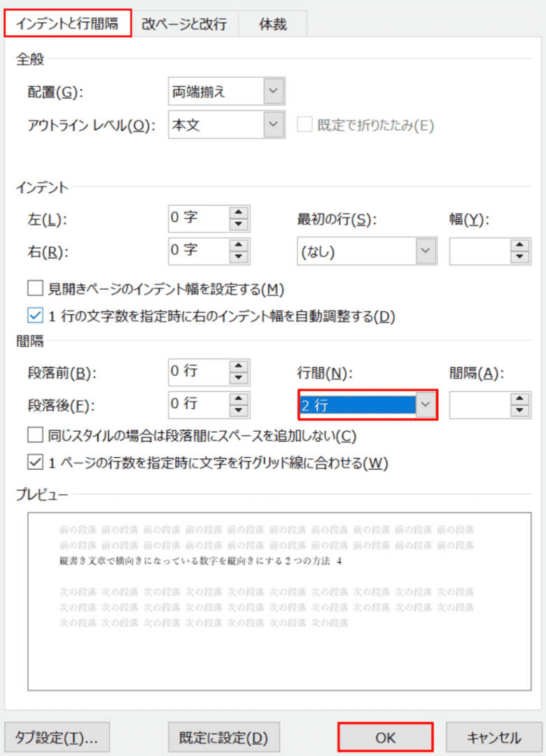Confirm with the OK button

[x=385, y=737]
